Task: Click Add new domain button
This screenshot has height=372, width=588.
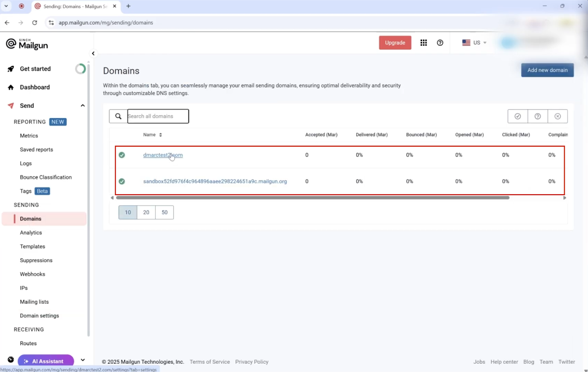Action: click(547, 70)
